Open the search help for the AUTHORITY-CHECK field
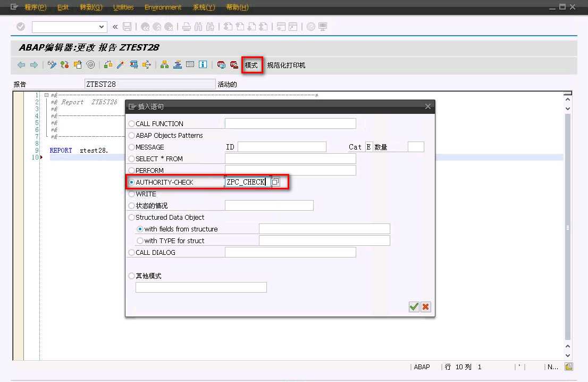The image size is (588, 382). tap(275, 181)
